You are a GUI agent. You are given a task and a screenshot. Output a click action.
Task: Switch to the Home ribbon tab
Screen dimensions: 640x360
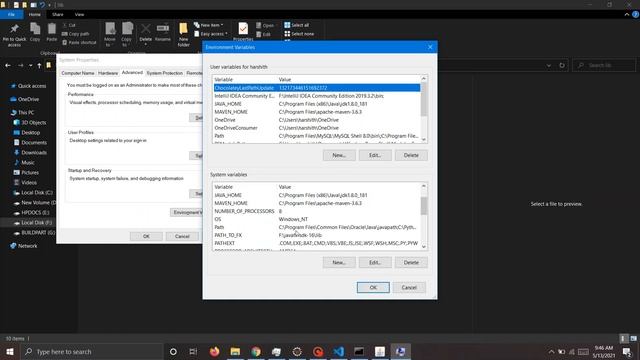coord(35,14)
